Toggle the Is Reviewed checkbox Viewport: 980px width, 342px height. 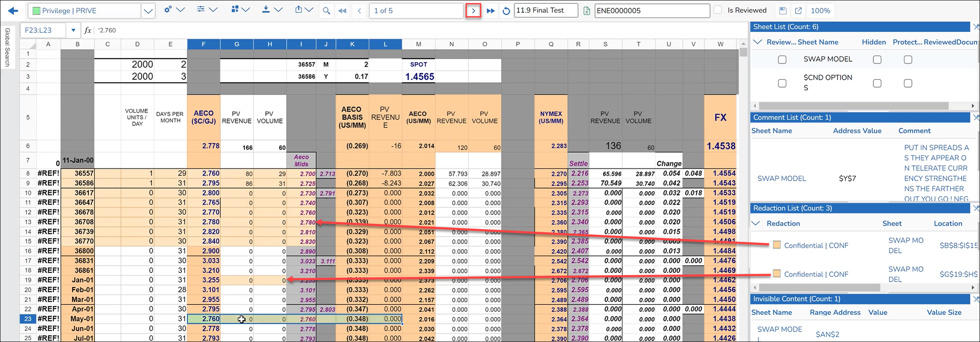click(718, 10)
